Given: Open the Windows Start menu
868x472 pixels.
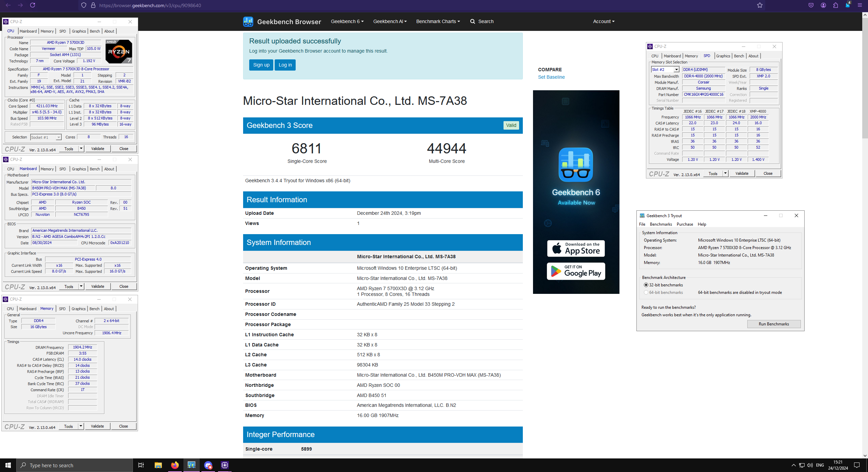Looking at the screenshot, I should pos(8,465).
